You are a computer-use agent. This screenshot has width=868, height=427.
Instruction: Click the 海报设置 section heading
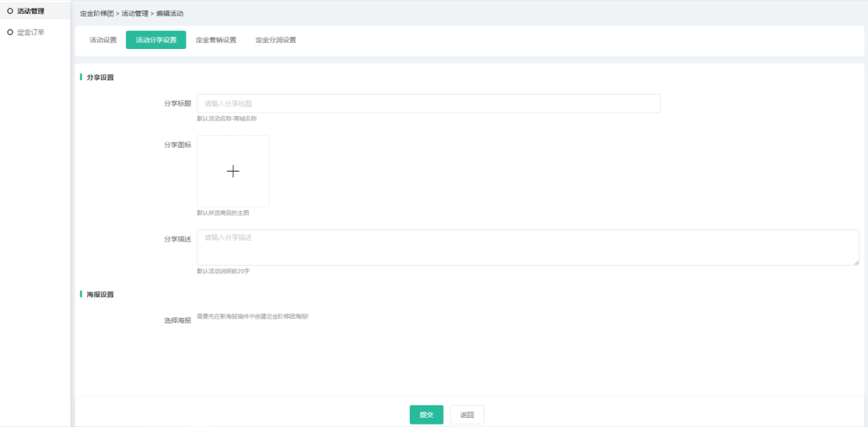pos(100,294)
